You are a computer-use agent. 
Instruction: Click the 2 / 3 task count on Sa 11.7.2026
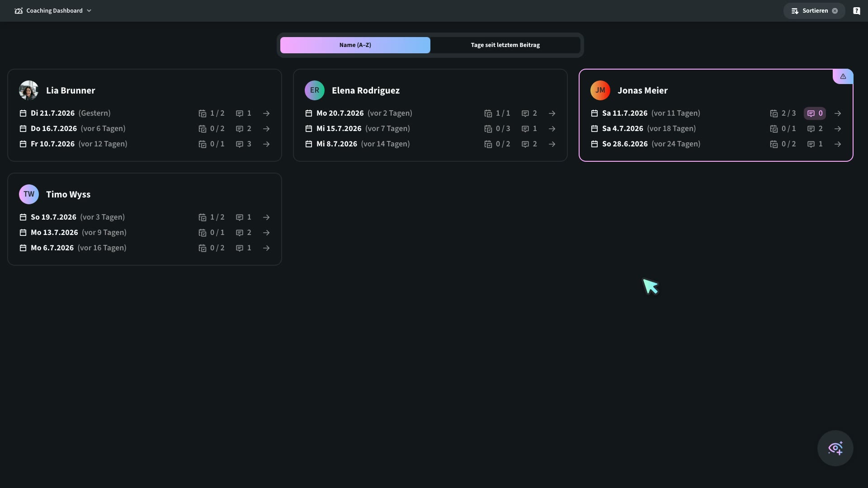(788, 113)
